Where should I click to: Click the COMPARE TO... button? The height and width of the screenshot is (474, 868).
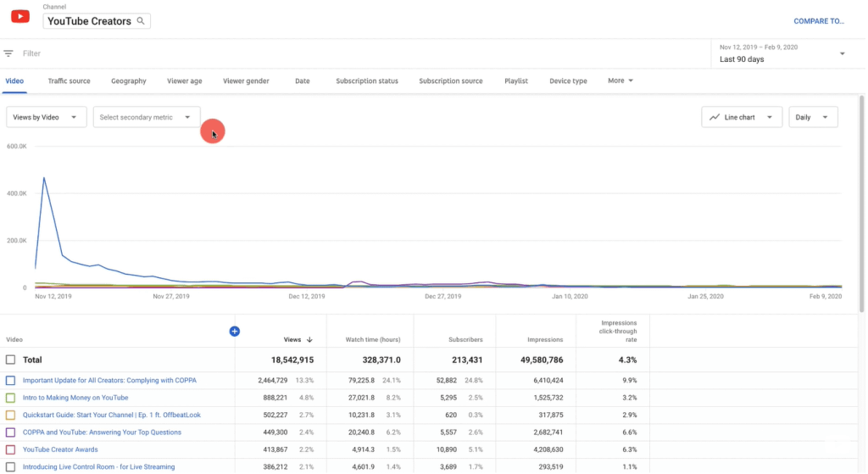click(x=820, y=21)
